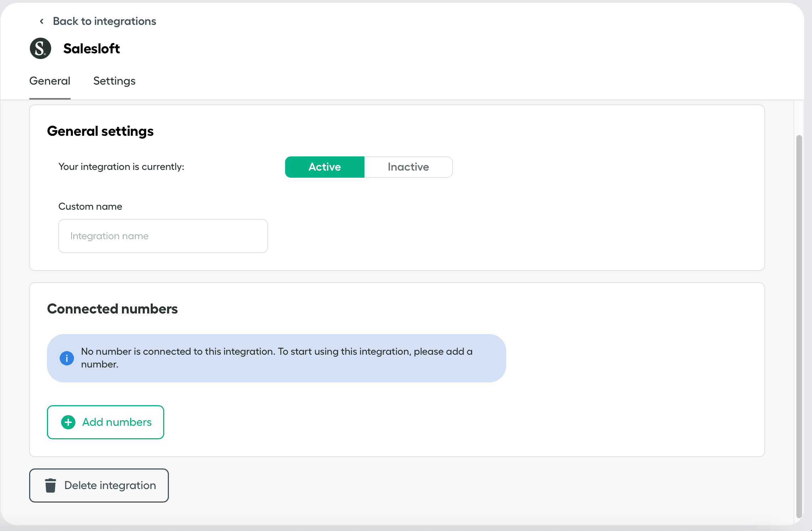Click the Salesloft logo icon

41,48
